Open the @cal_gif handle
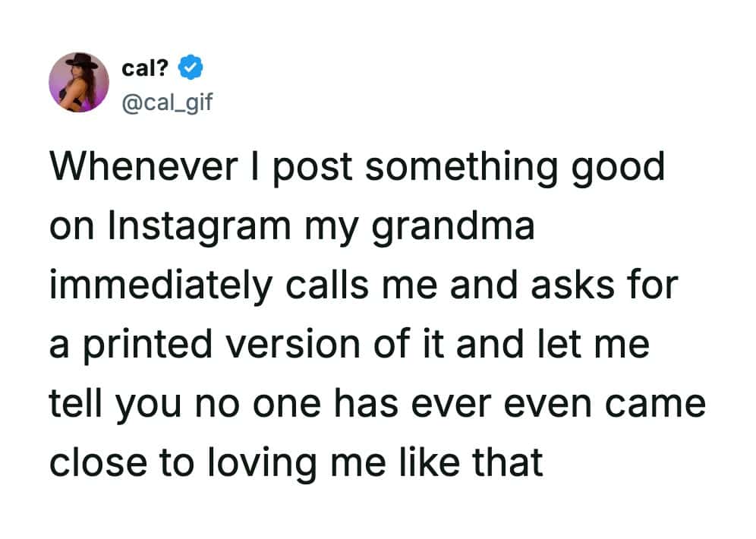 click(166, 99)
